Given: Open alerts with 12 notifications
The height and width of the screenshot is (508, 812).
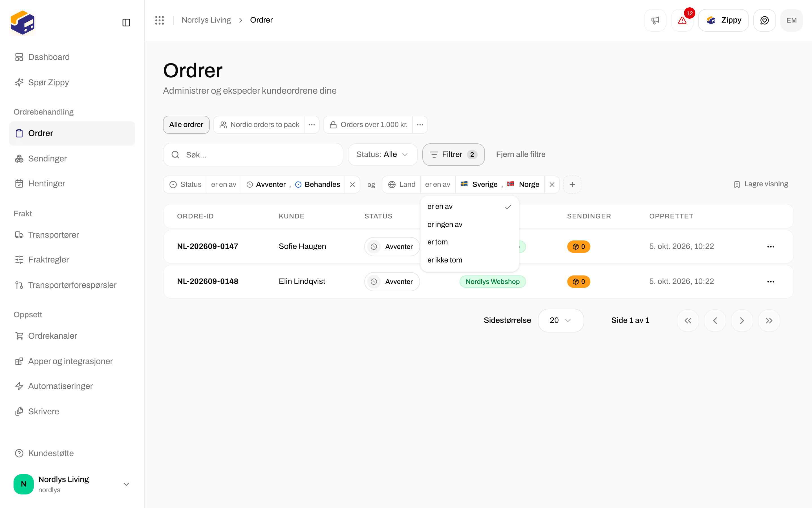Looking at the screenshot, I should [x=682, y=20].
